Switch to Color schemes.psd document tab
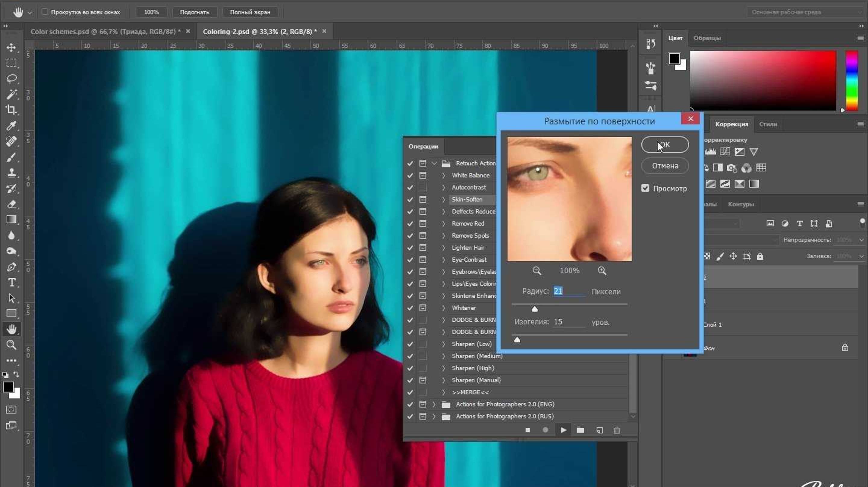 (105, 31)
